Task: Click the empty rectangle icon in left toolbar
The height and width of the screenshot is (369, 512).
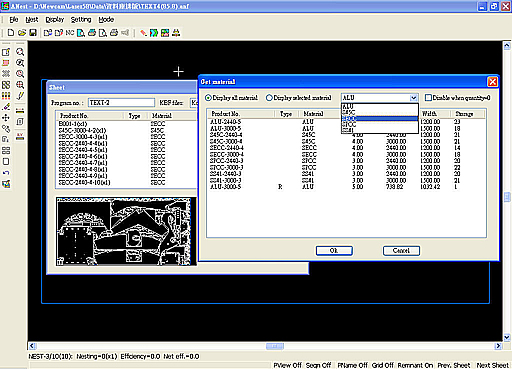Action: tap(6, 162)
